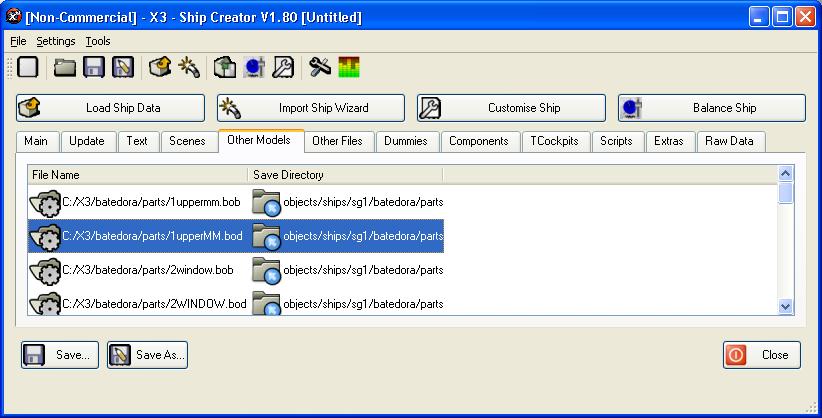Image resolution: width=822 pixels, height=418 pixels.
Task: Launch the Import Ship Wizard button
Action: click(311, 108)
